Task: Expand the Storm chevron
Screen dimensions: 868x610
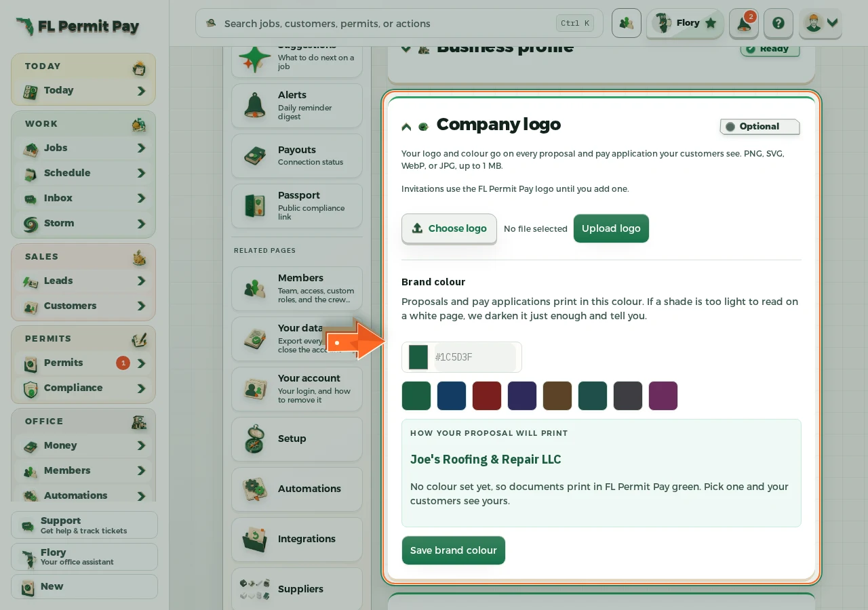Action: click(141, 224)
